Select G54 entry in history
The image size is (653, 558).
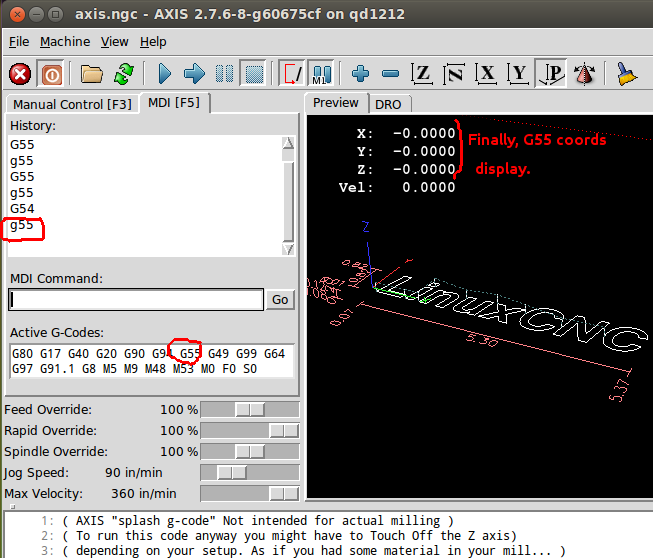(x=22, y=209)
